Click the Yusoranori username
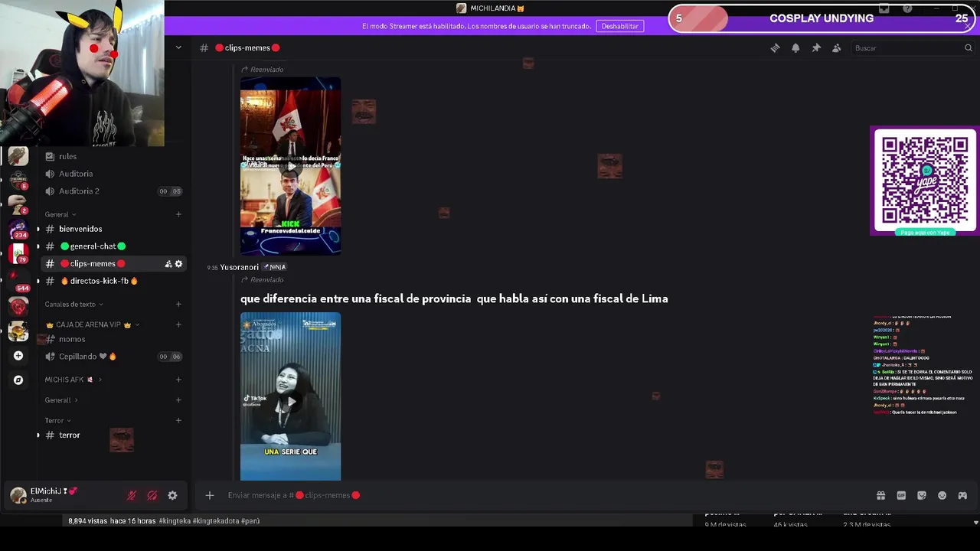 click(239, 267)
